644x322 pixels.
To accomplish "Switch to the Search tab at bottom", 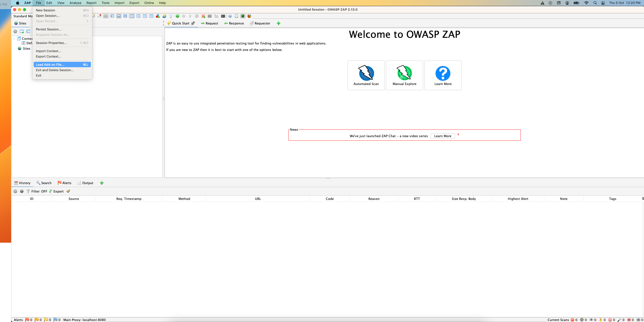I will 44,183.
